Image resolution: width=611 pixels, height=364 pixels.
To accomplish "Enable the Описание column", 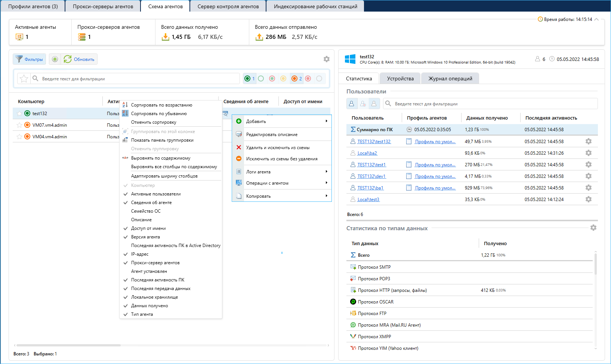I will point(171,220).
